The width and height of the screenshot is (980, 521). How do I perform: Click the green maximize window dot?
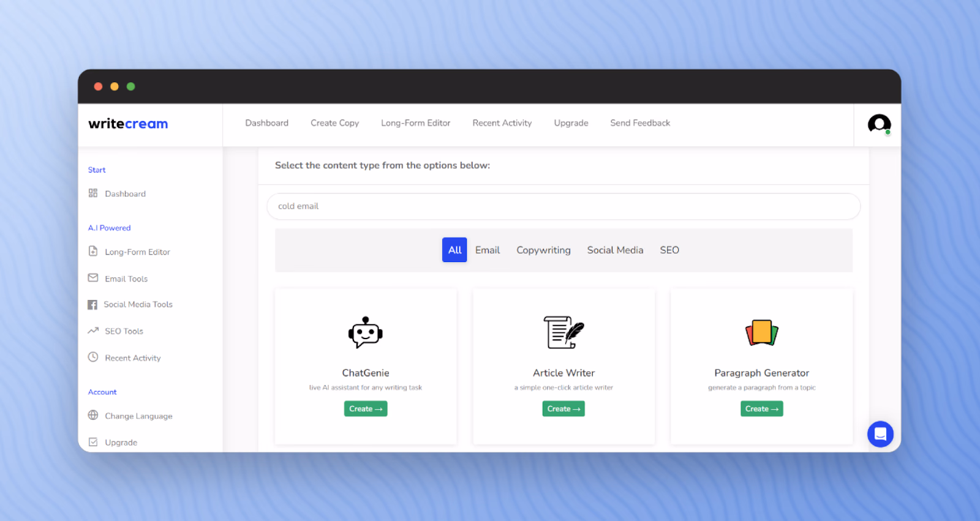[130, 86]
